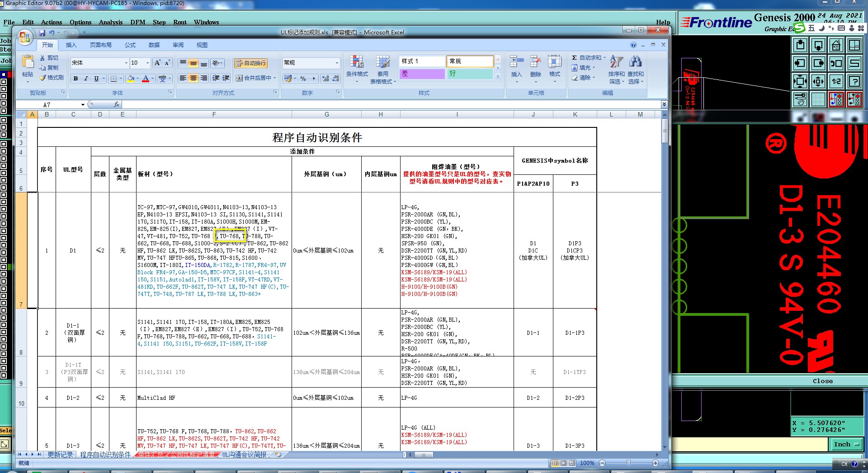Screen dimensions: 868x473
Task: Open Find and Select (查找和选择) binoculars
Action: (635, 69)
